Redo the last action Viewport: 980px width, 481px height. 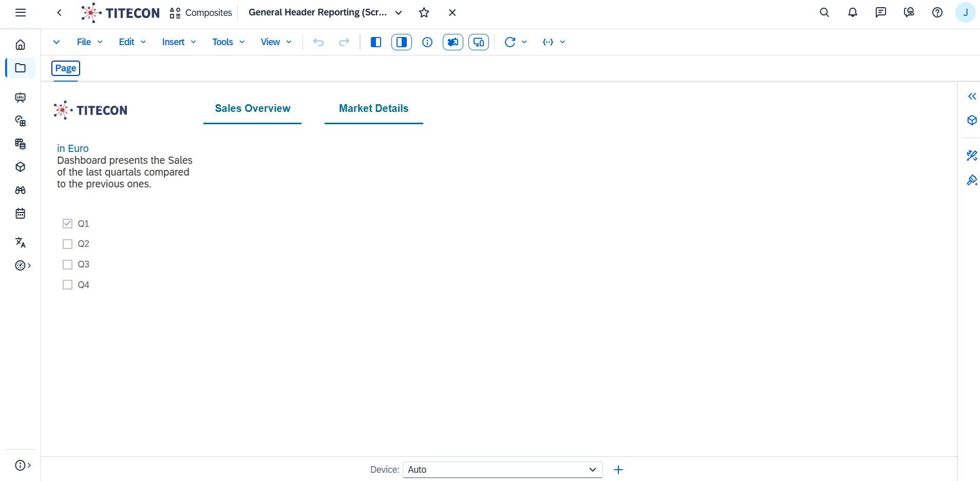click(x=344, y=42)
